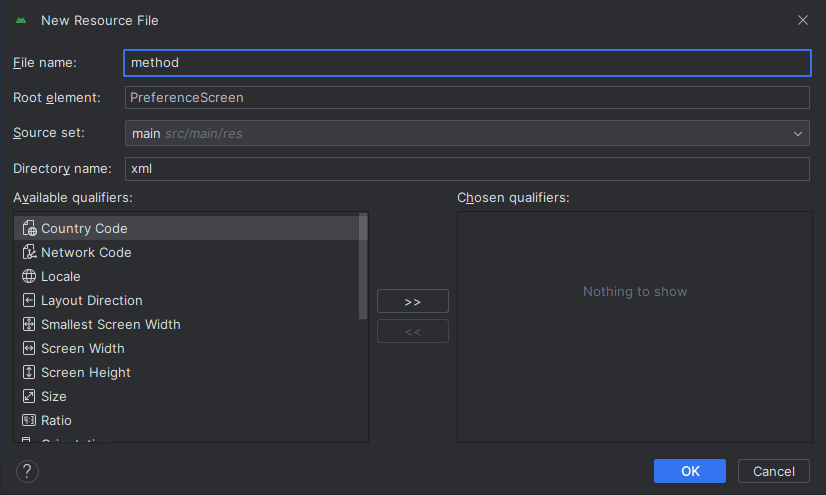826x495 pixels.
Task: Click the Source set dropdown arrow
Action: [798, 134]
